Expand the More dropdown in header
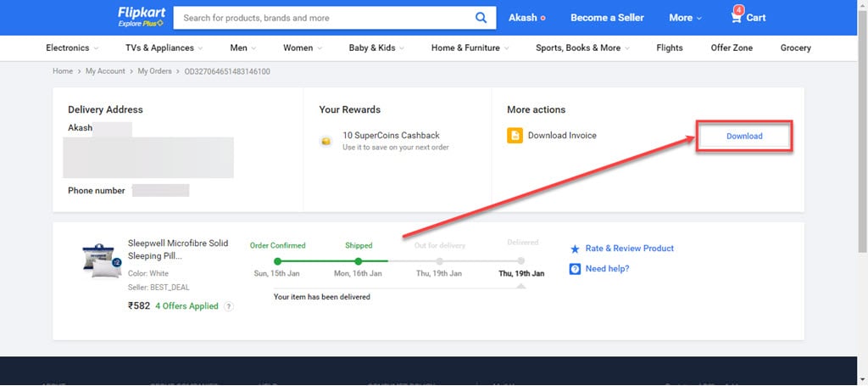The height and width of the screenshot is (386, 868). coord(685,18)
